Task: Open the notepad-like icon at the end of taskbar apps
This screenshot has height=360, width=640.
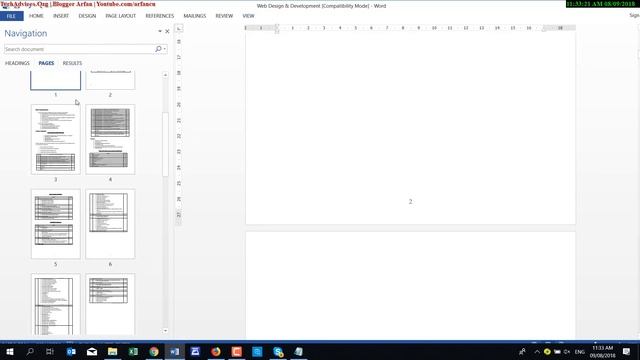Action: [x=299, y=351]
